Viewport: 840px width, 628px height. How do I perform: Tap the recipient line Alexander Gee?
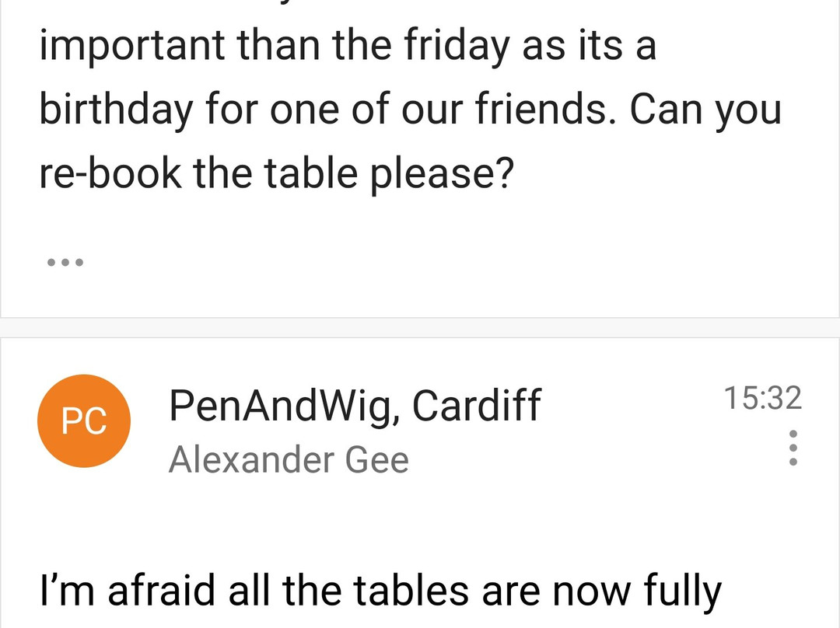pos(289,460)
